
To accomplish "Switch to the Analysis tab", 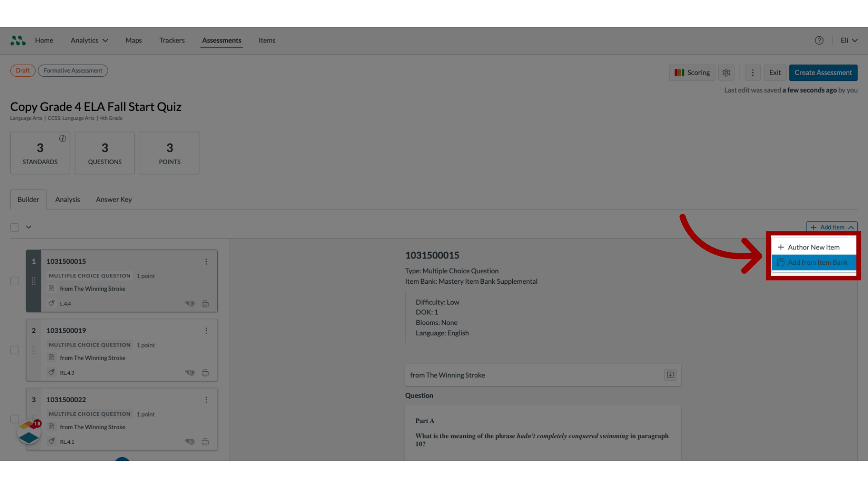I will 67,199.
